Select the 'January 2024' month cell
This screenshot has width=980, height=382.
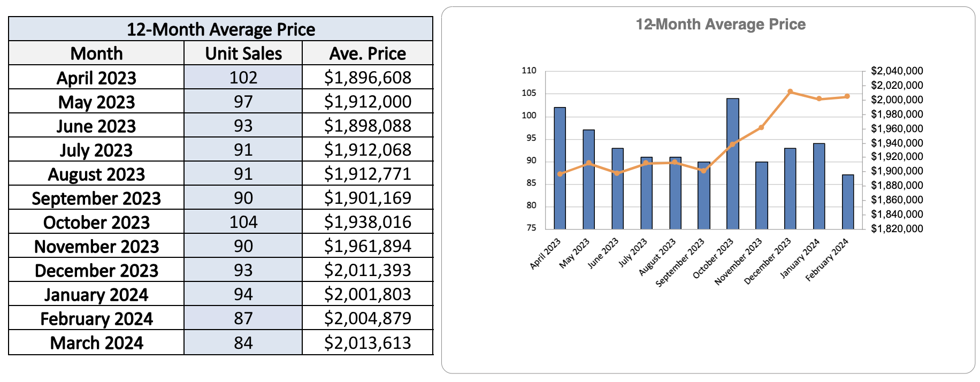[x=96, y=294]
